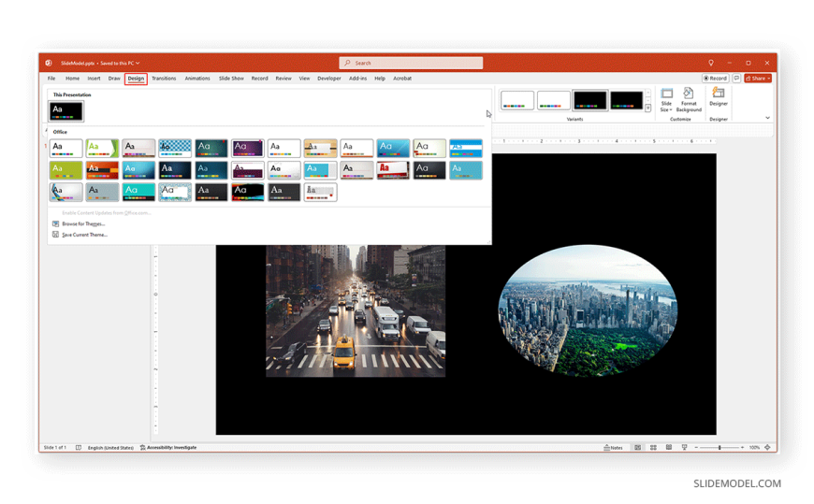The height and width of the screenshot is (504, 814).
Task: Open the Format Background pane
Action: tap(689, 100)
